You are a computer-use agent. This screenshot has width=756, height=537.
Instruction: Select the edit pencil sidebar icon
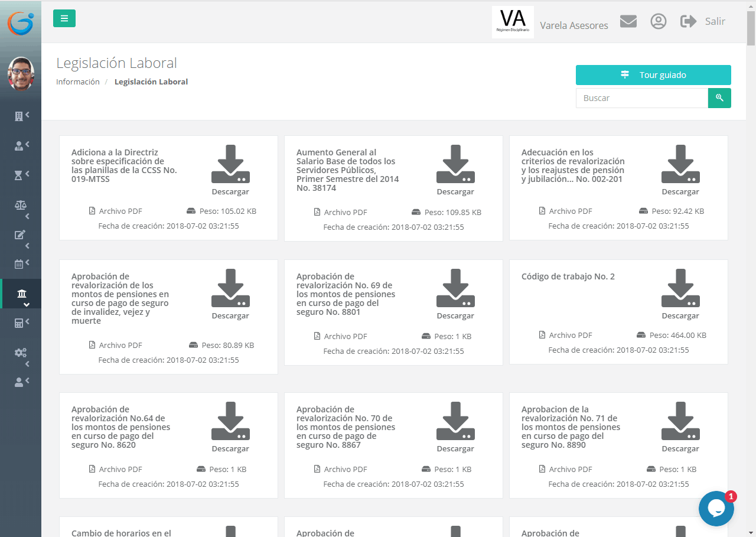[x=21, y=235]
